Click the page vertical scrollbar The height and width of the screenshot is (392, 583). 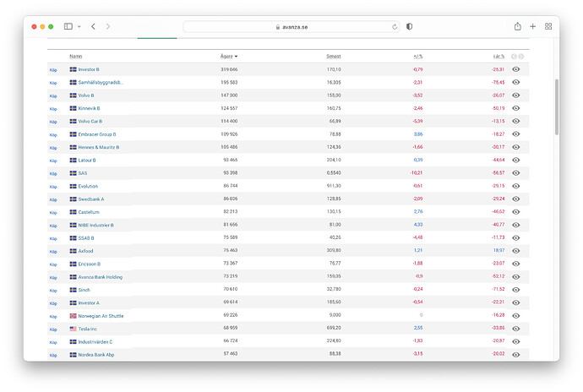557,107
